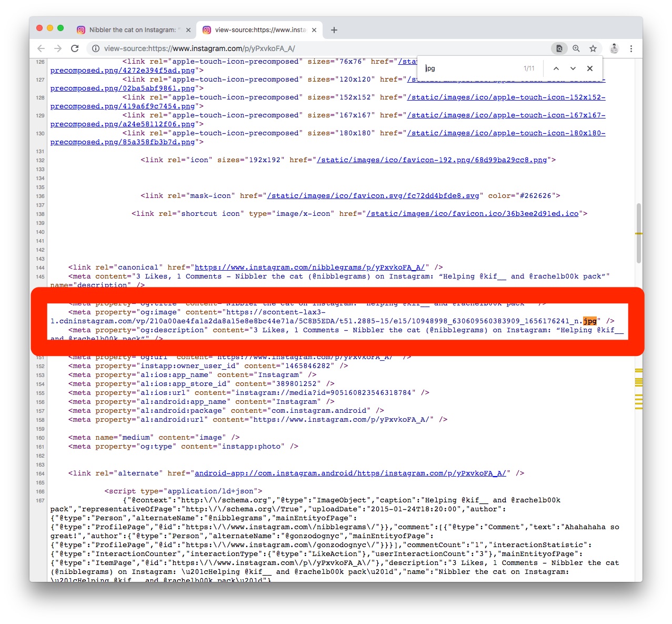Screen dimensions: 672x624
Task: Go forward to next page
Action: 58,48
